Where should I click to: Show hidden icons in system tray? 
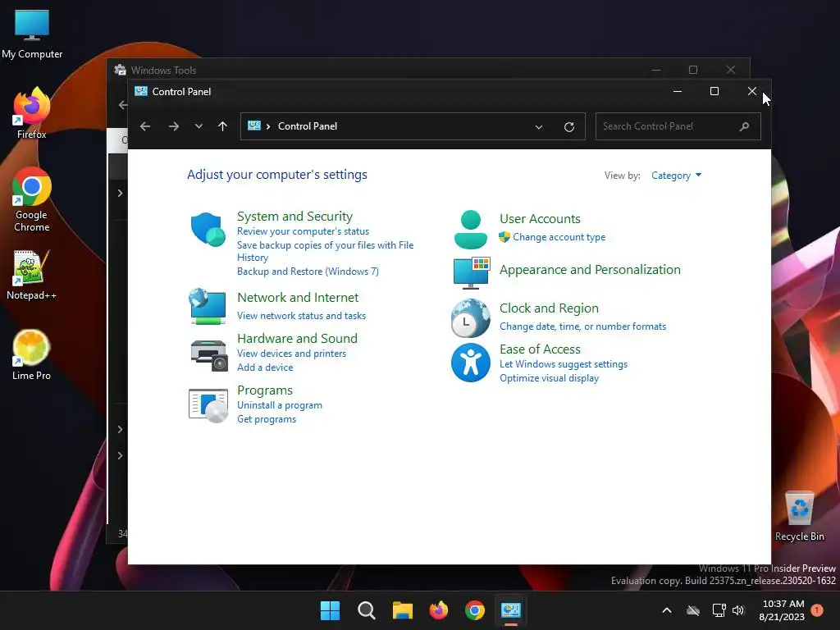click(666, 610)
